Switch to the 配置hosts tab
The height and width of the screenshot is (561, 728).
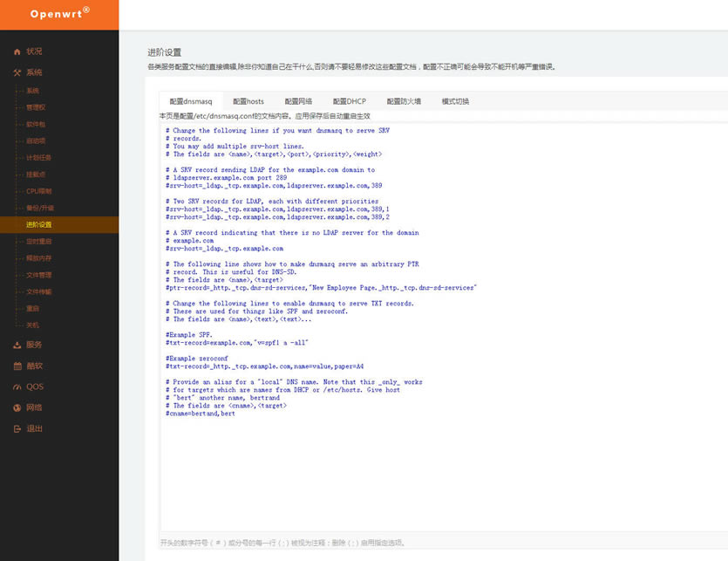pos(248,101)
